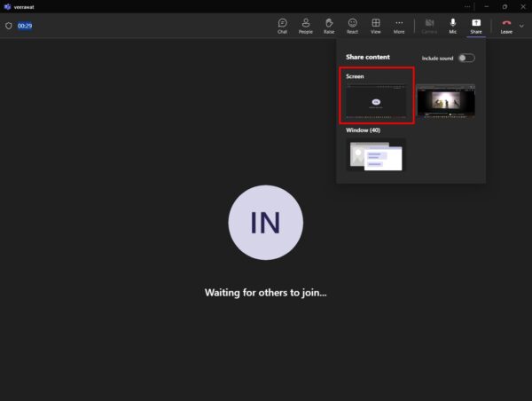Select the second screen thumbnail
Screen dimensions: 532x401
pos(446,102)
